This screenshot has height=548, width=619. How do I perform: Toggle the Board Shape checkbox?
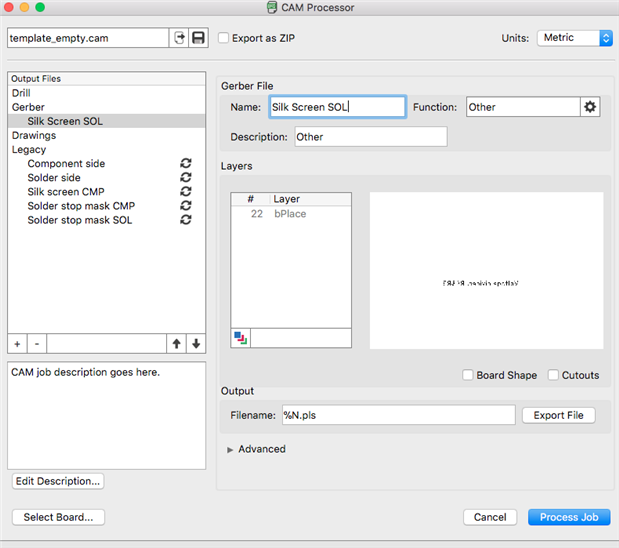click(x=468, y=375)
